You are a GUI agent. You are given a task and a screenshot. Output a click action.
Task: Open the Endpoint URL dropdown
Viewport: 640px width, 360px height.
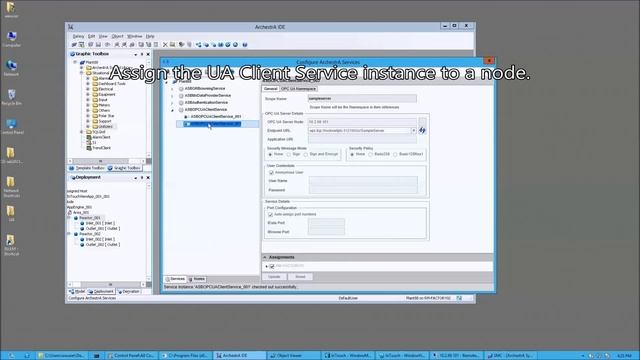413,131
